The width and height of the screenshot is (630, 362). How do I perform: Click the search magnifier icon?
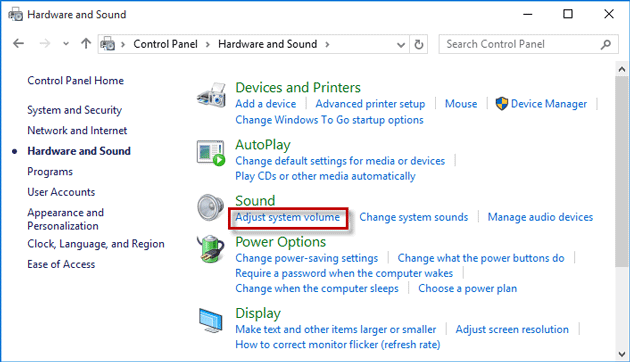pos(606,44)
